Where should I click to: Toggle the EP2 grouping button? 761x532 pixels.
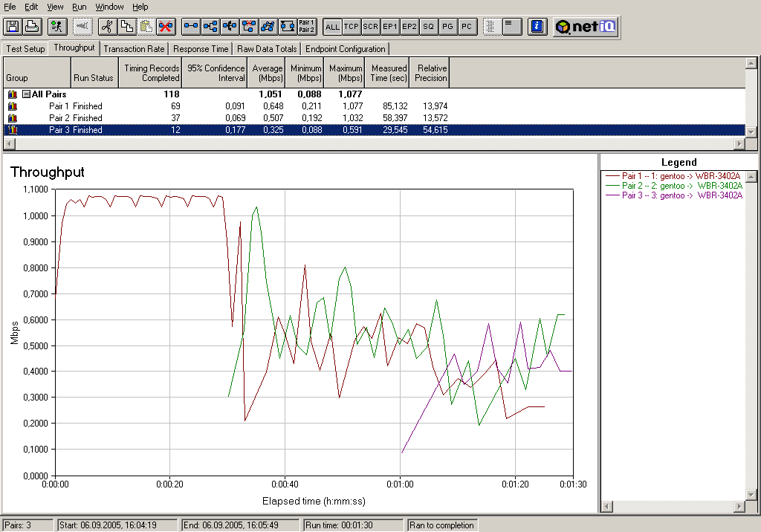pyautogui.click(x=409, y=27)
